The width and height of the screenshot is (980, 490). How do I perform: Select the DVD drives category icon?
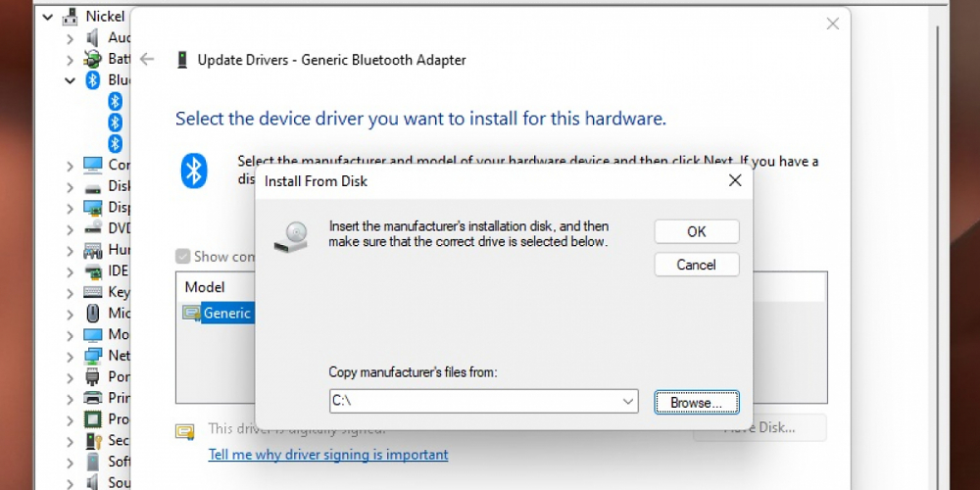[x=92, y=228]
